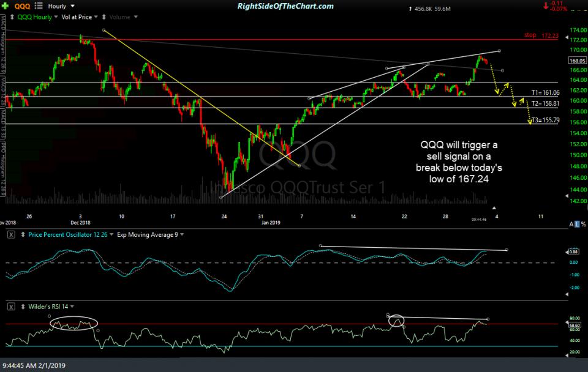This screenshot has width=588, height=372.
Task: Select the A icon at the chart's bottom-right
Action: click(571, 224)
